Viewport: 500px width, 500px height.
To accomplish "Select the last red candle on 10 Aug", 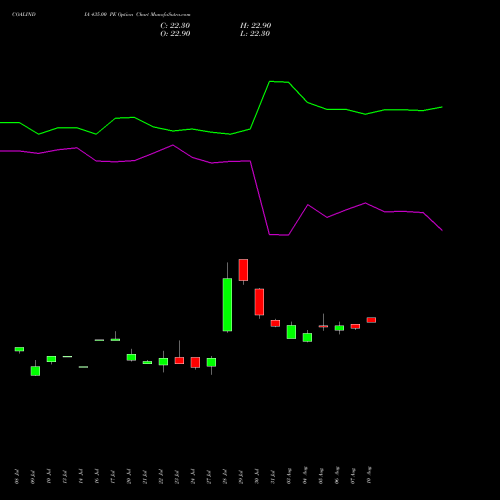I will tap(371, 320).
